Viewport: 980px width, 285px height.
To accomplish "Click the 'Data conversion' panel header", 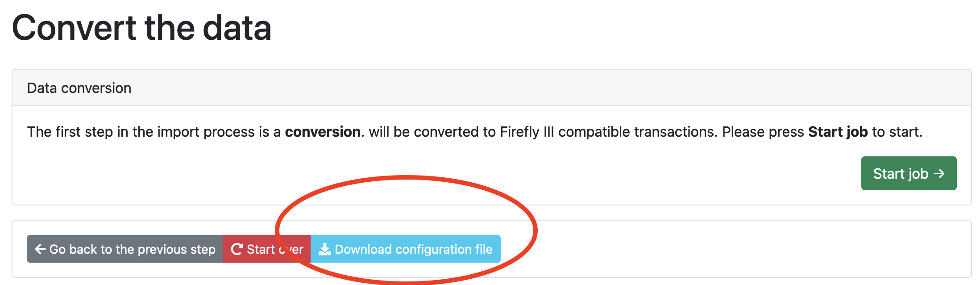I will pos(79,88).
